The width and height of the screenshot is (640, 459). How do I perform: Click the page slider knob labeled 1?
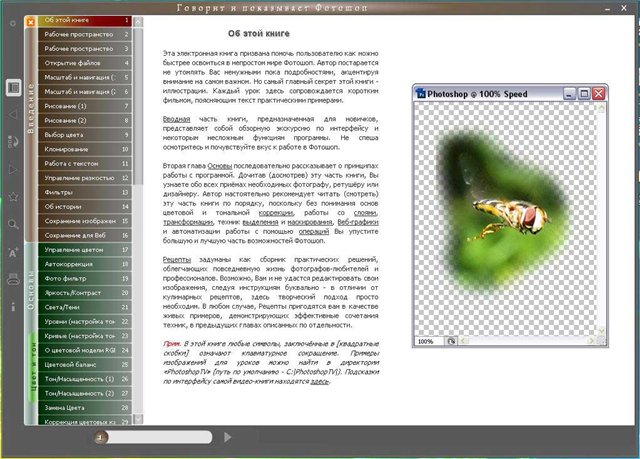click(x=100, y=437)
